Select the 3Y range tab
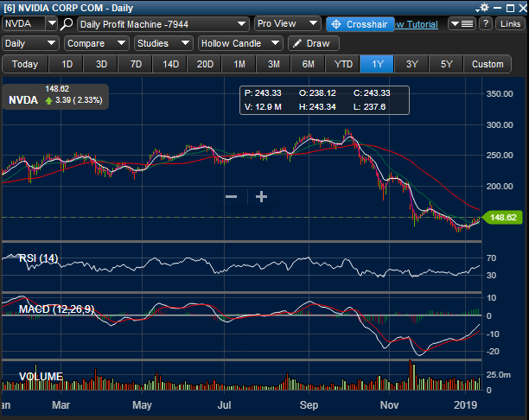Screen dimensions: 529x420 tap(411, 64)
